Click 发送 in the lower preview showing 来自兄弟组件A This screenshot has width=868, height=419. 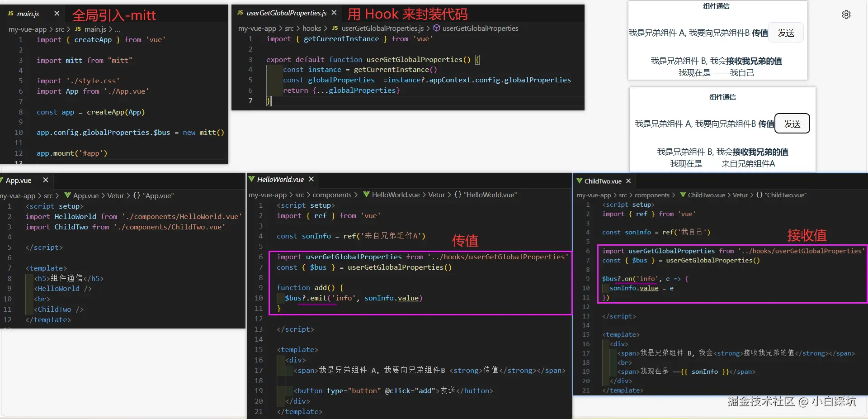pos(792,124)
